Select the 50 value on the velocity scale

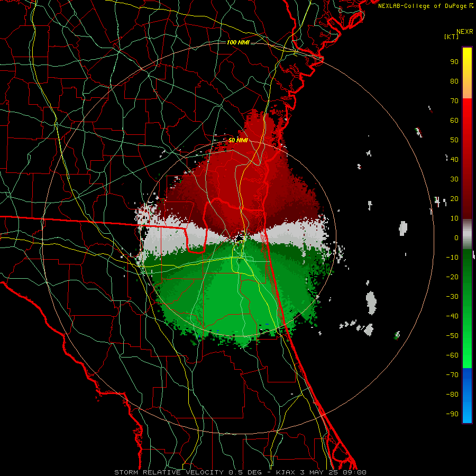454,140
